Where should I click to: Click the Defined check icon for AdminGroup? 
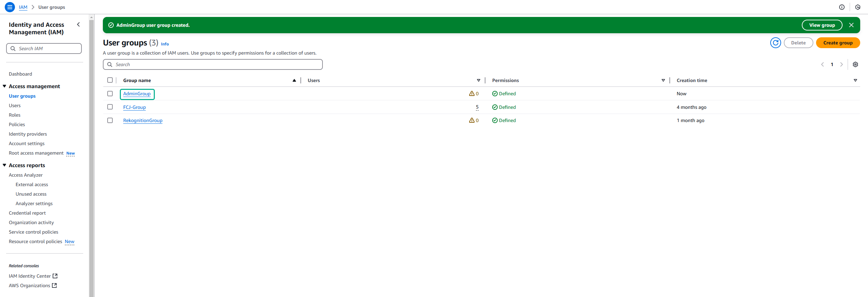(495, 94)
